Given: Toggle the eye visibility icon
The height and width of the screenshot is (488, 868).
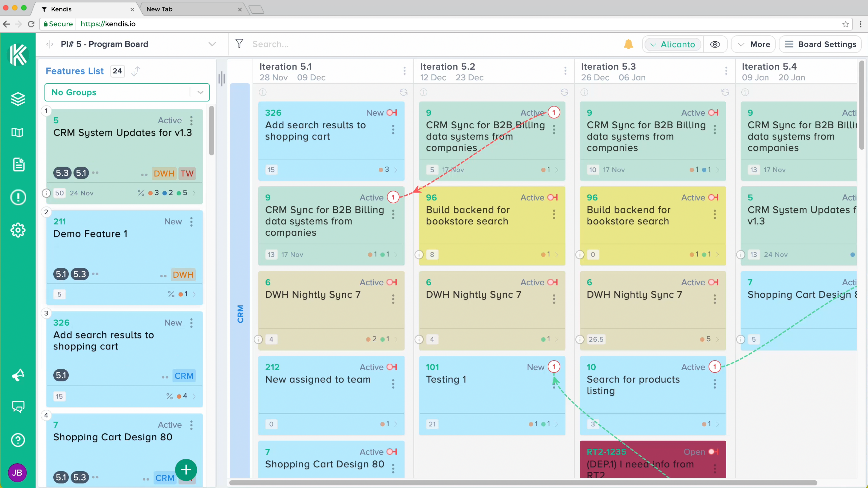Looking at the screenshot, I should coord(715,45).
